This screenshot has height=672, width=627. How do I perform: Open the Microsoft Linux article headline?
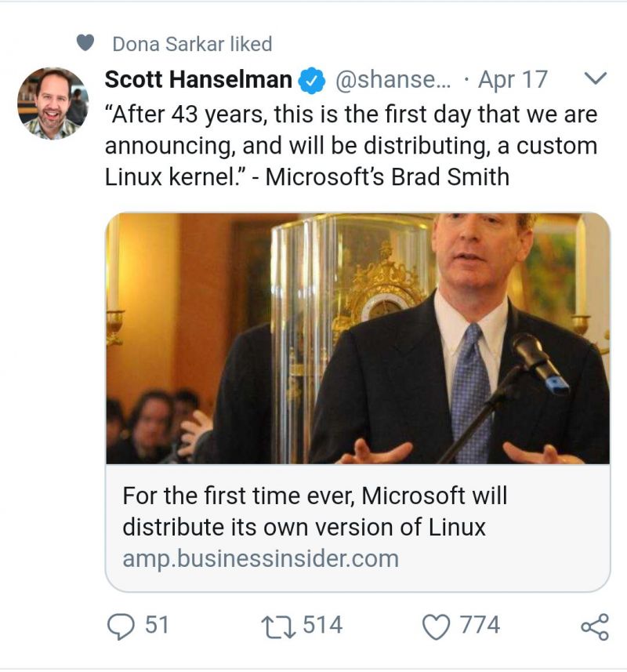[314, 511]
